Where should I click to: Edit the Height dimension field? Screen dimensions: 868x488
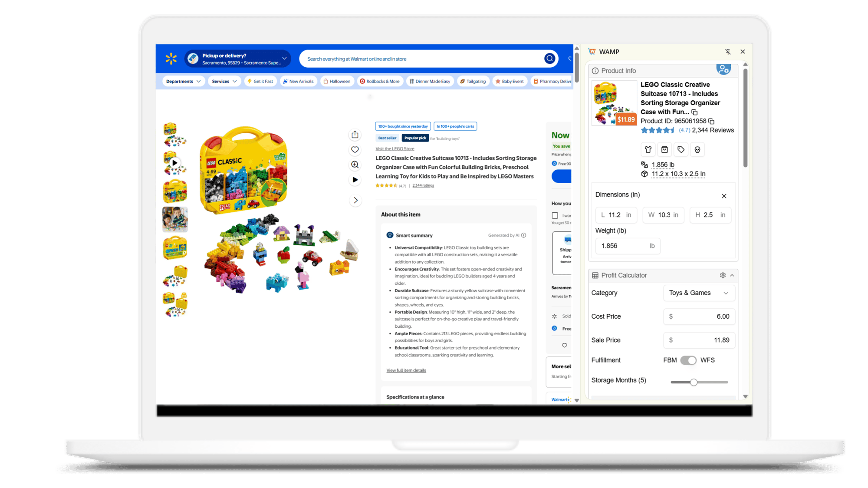coord(710,215)
